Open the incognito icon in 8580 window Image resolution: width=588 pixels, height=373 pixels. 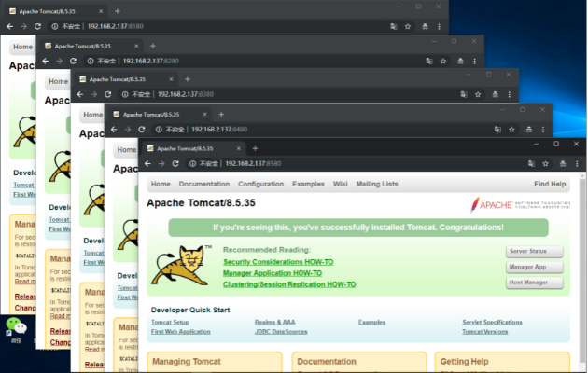[x=563, y=164]
